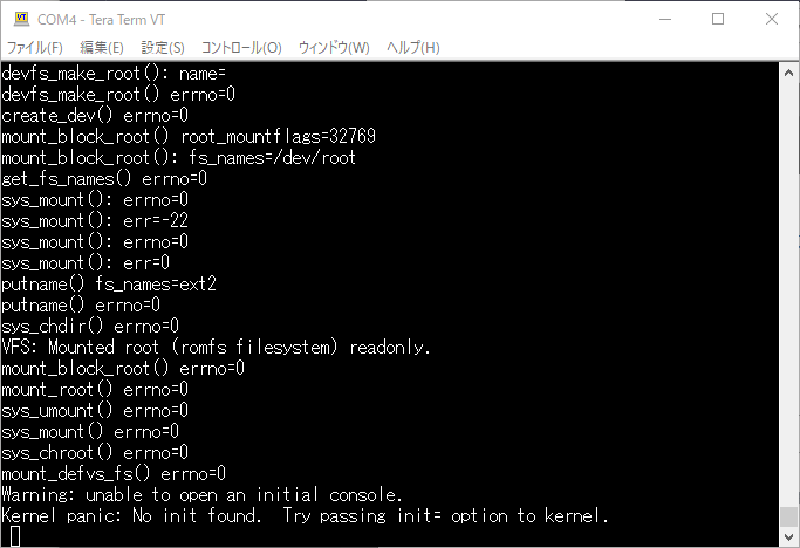Open the Tera Term system menu icon
Image resolution: width=800 pixels, height=548 pixels.
click(17, 19)
